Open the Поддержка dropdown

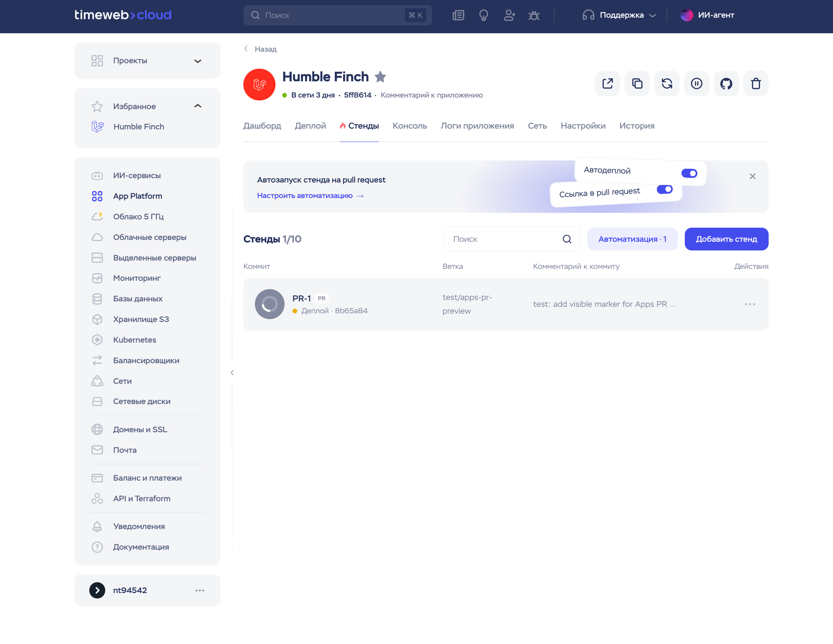coord(619,15)
